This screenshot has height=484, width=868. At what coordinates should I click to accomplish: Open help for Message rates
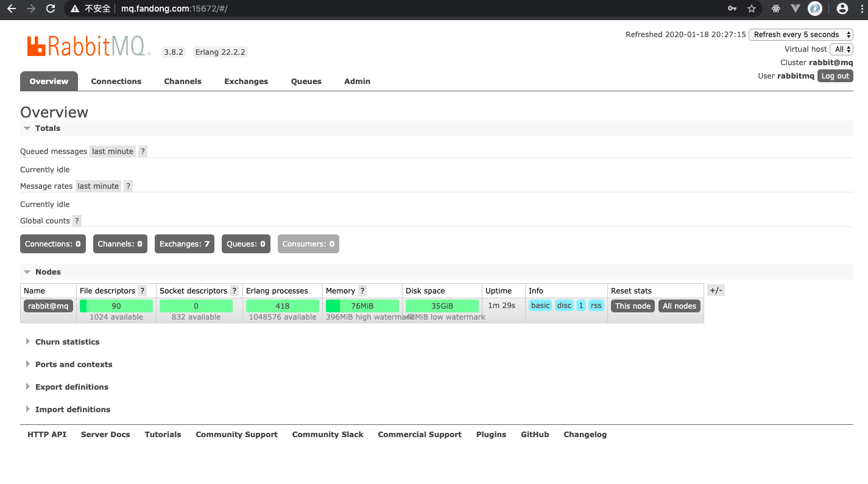pyautogui.click(x=128, y=186)
